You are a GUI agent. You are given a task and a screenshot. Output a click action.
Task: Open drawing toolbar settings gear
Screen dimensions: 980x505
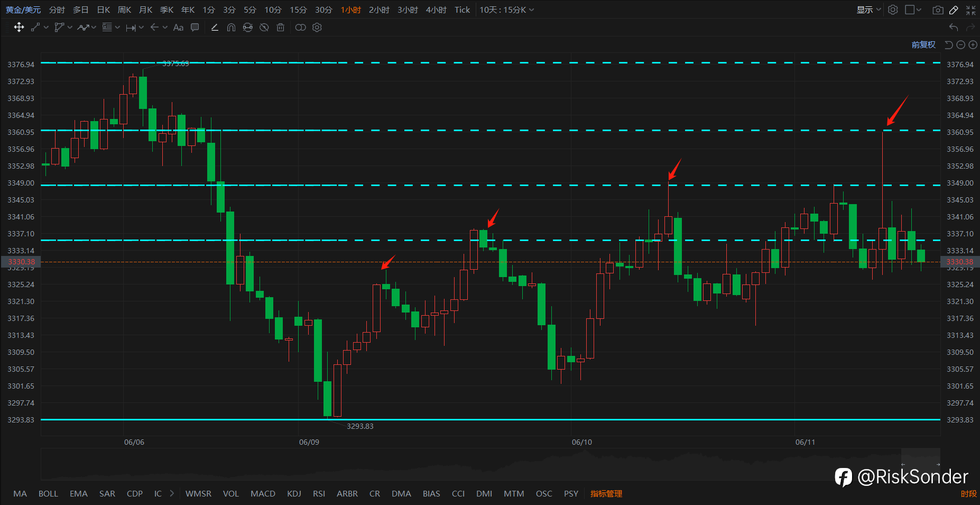click(317, 27)
